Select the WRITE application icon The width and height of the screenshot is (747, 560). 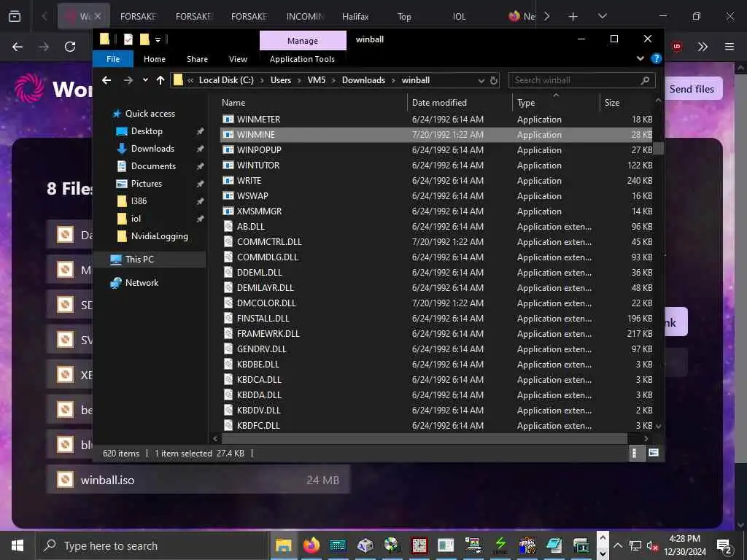pyautogui.click(x=228, y=181)
